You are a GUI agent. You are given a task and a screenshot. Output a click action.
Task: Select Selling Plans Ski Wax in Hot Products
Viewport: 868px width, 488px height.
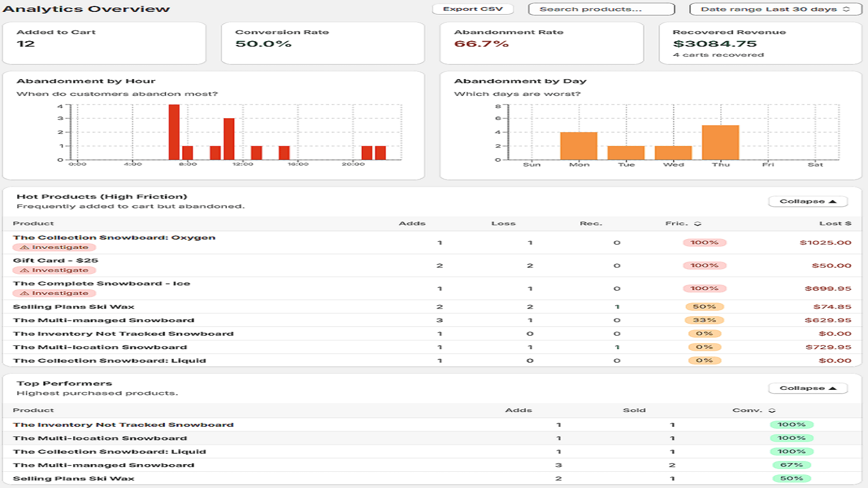coord(73,307)
